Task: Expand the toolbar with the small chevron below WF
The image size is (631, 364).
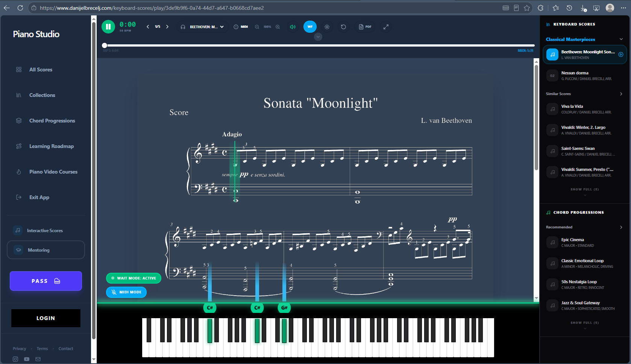Action: (x=318, y=37)
